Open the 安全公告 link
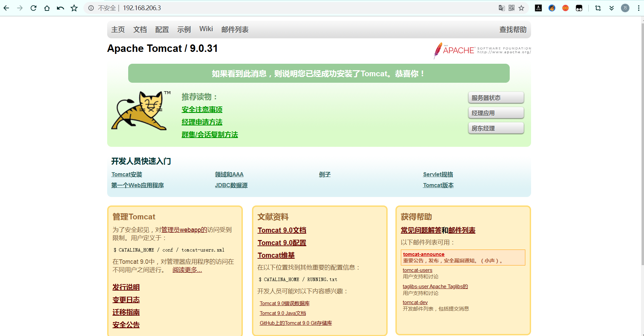644x336 pixels. coord(126,325)
